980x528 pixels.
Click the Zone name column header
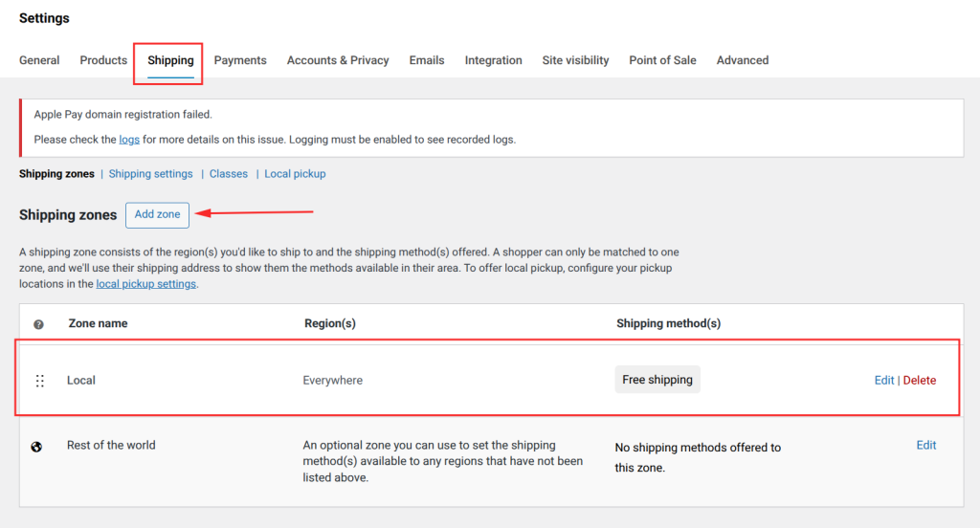point(99,323)
